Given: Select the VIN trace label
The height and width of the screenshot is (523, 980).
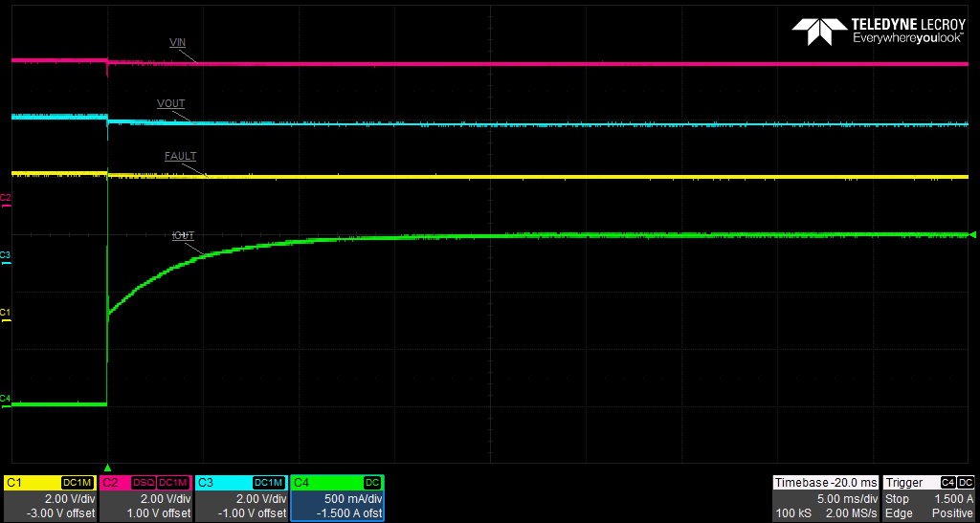Looking at the screenshot, I should coord(177,42).
